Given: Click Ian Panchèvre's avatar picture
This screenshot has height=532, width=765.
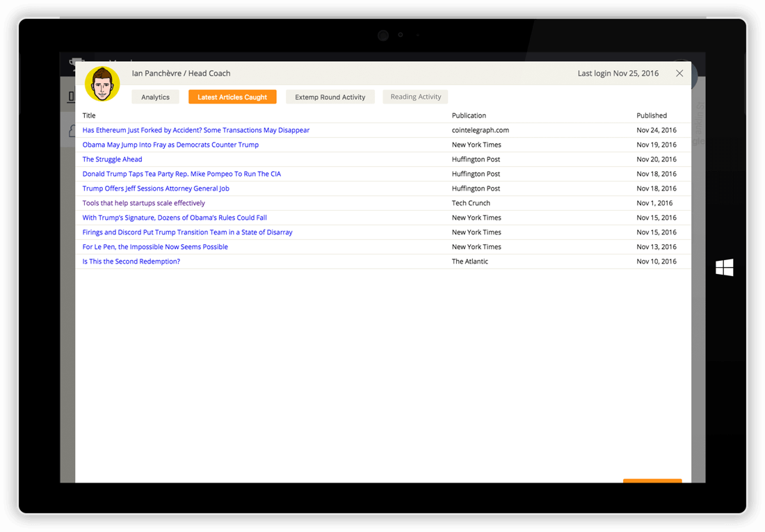Looking at the screenshot, I should (102, 84).
